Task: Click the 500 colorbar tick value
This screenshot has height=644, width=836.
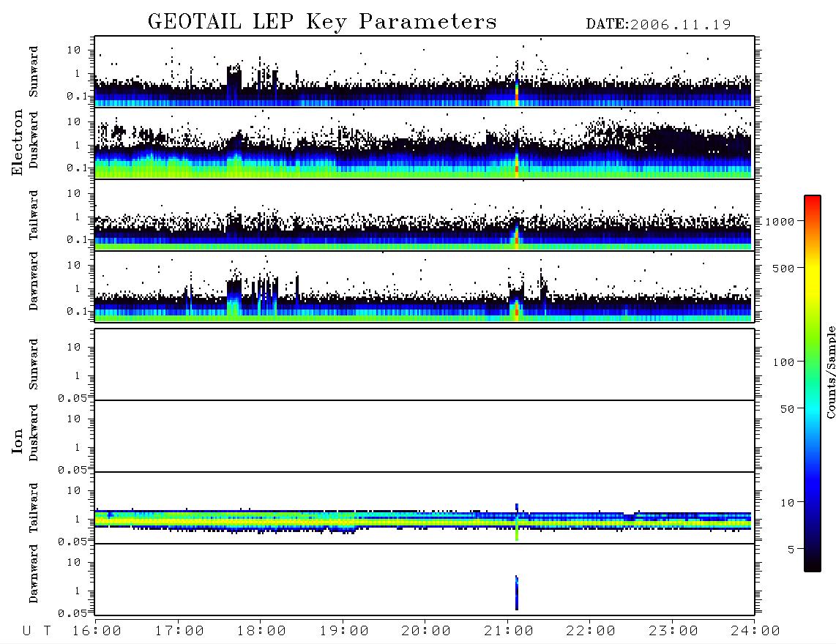Action: click(x=783, y=269)
